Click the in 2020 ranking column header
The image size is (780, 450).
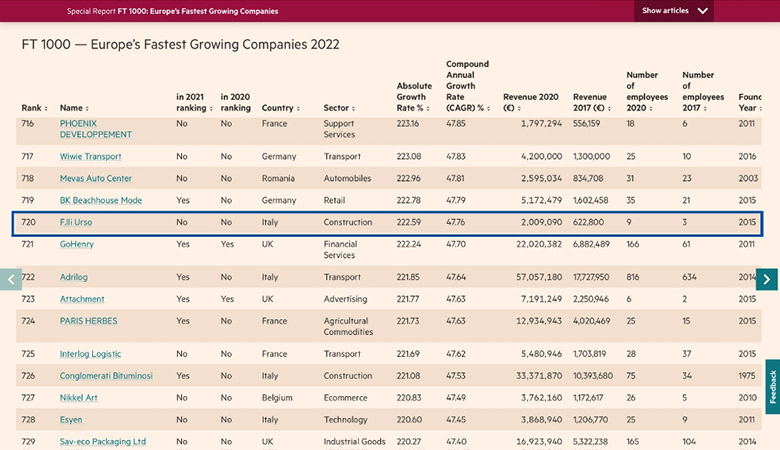point(235,102)
